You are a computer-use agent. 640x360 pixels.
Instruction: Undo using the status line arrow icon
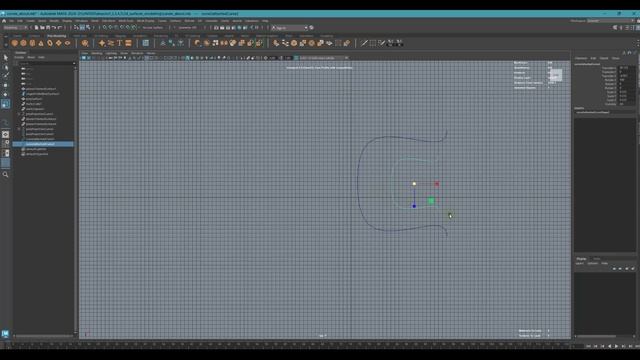click(x=54, y=27)
